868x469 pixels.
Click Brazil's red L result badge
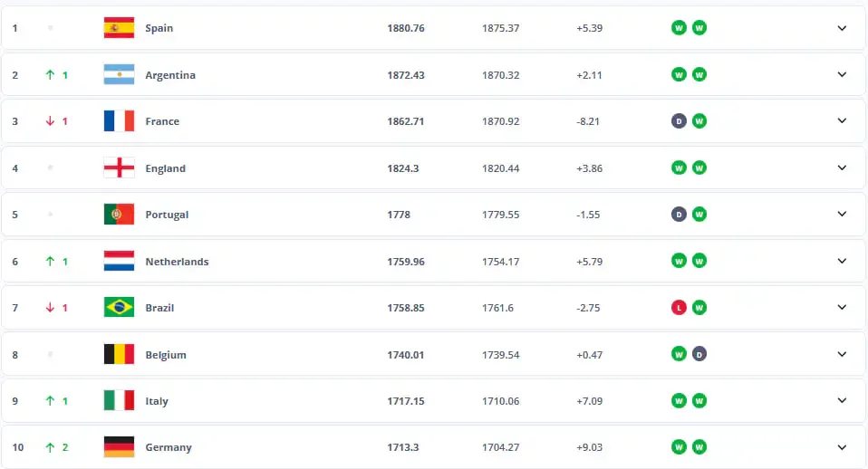[678, 308]
